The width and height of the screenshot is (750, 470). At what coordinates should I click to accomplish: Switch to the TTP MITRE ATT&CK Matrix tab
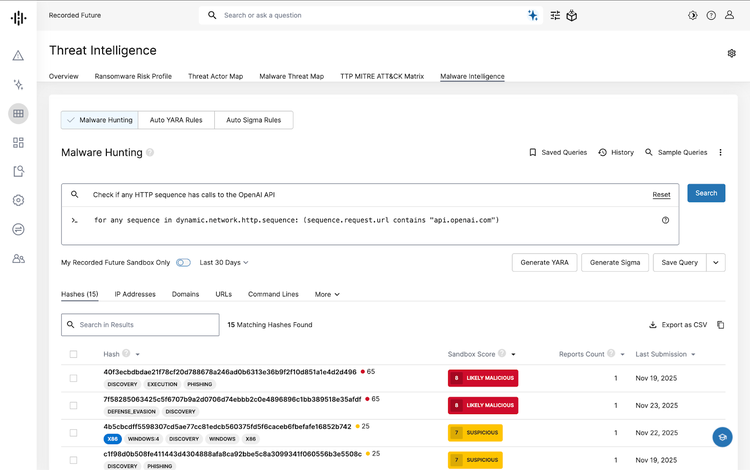382,76
